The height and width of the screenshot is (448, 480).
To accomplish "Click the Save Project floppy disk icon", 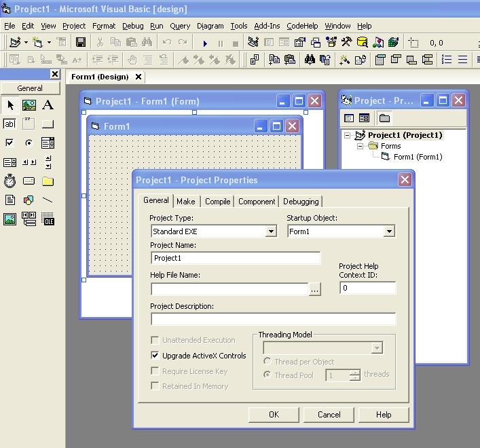I will click(81, 43).
